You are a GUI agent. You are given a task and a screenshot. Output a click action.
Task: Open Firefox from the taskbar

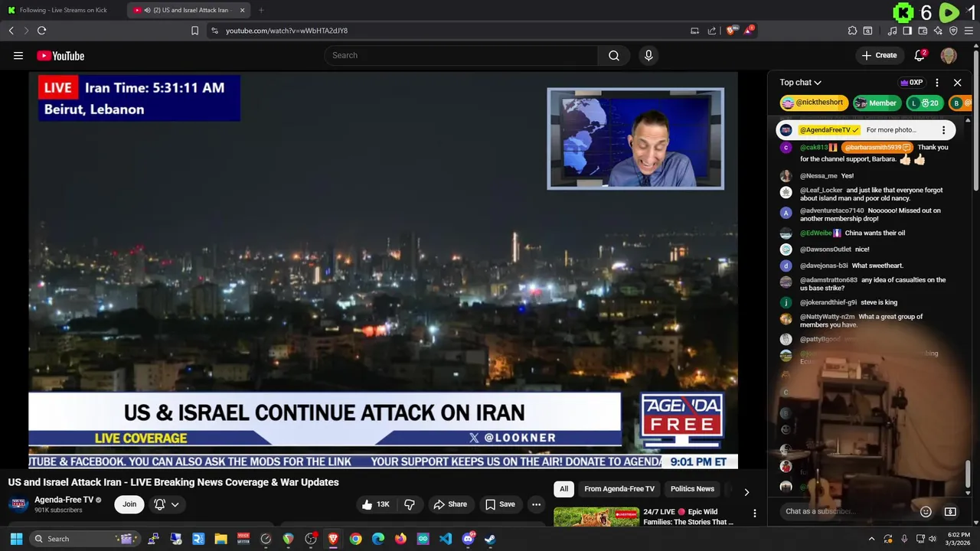click(400, 539)
